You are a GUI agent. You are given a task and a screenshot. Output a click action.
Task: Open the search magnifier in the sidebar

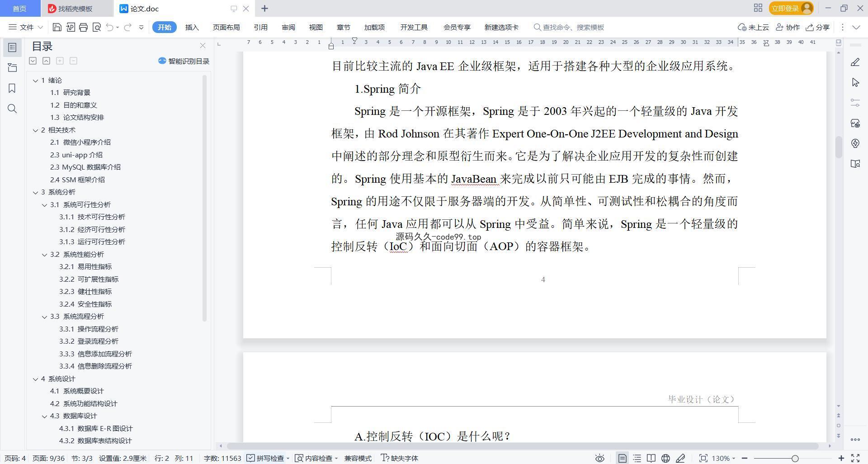12,109
